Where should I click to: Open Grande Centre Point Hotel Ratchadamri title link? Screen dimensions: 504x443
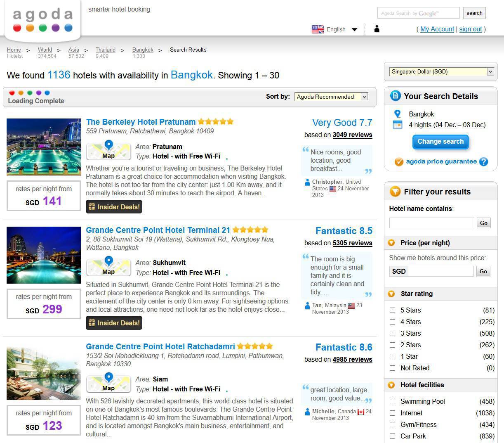160,346
